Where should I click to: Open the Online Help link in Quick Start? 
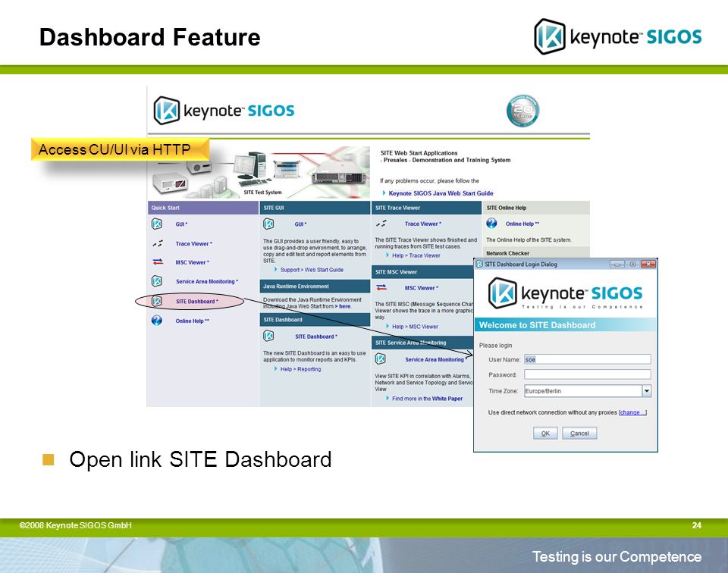pyautogui.click(x=192, y=321)
